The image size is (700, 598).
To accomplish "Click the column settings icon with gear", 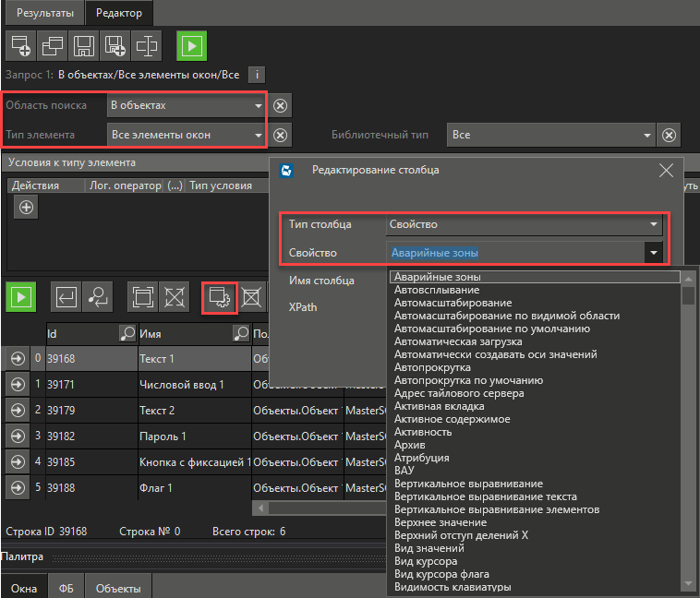I will point(220,296).
